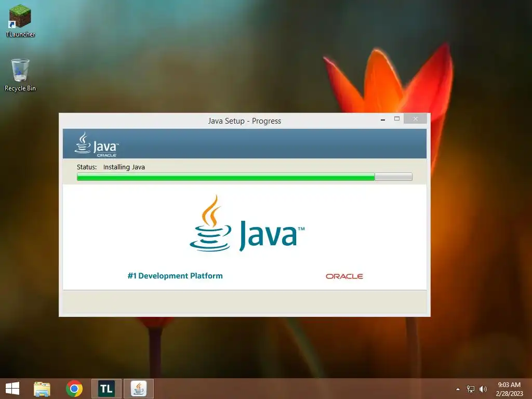
Task: Open the Windows Start menu
Action: point(12,389)
